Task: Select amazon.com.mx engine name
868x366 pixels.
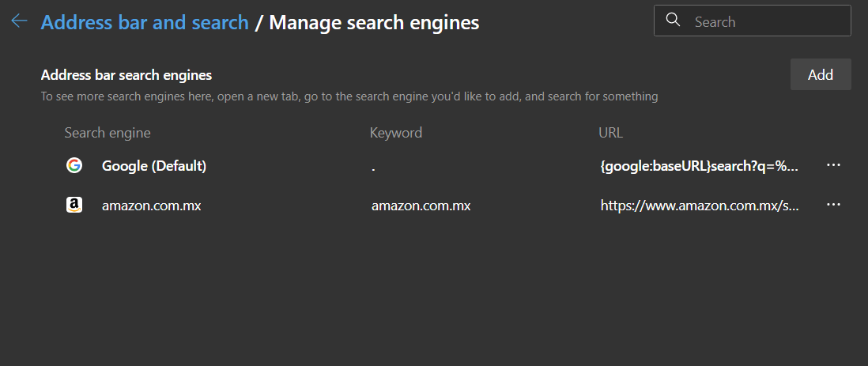Action: pyautogui.click(x=151, y=206)
